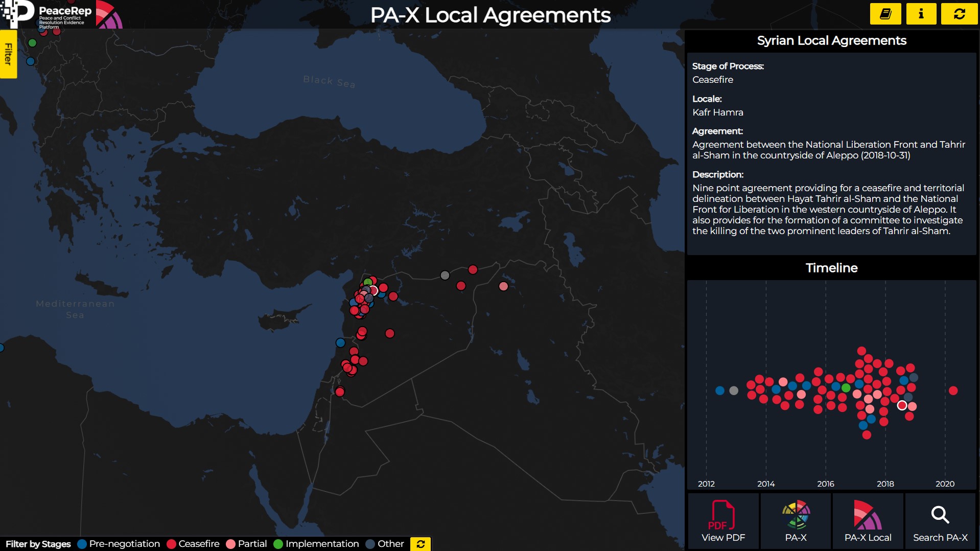Select the grey timeline dot after 2012
The image size is (980, 551).
tap(734, 391)
